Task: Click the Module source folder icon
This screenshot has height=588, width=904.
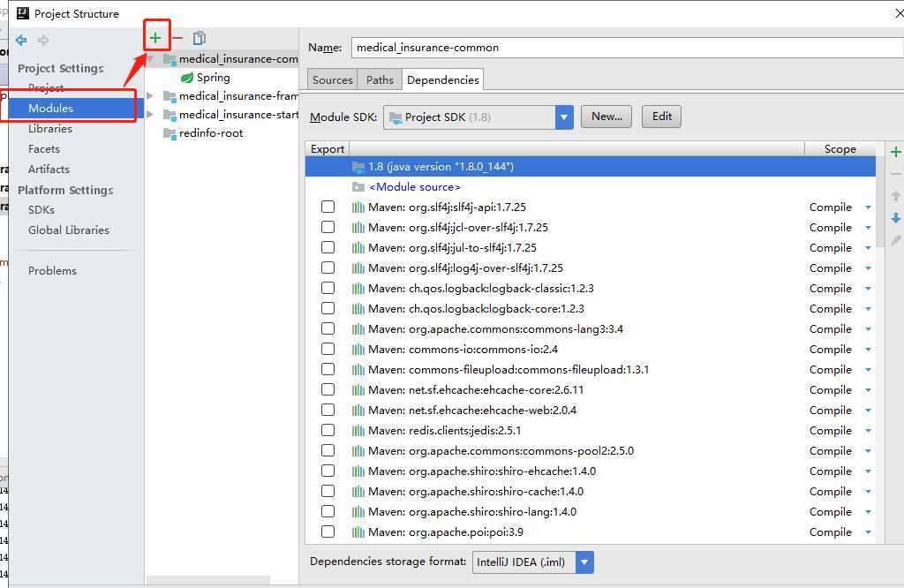Action: tap(358, 187)
